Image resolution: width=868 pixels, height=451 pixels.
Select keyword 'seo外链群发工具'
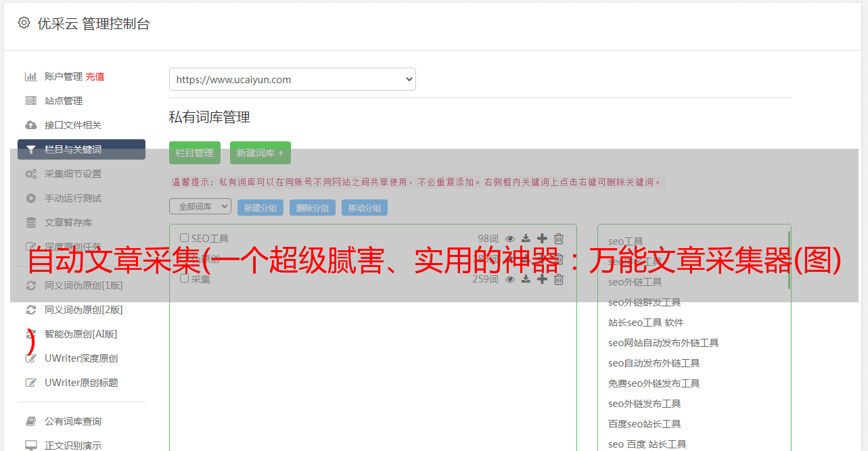[644, 302]
